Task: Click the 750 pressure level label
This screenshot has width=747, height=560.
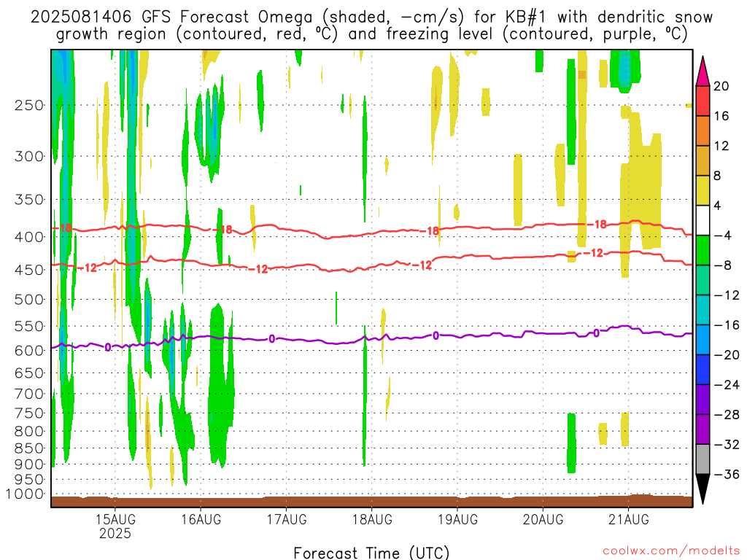Action: point(29,413)
